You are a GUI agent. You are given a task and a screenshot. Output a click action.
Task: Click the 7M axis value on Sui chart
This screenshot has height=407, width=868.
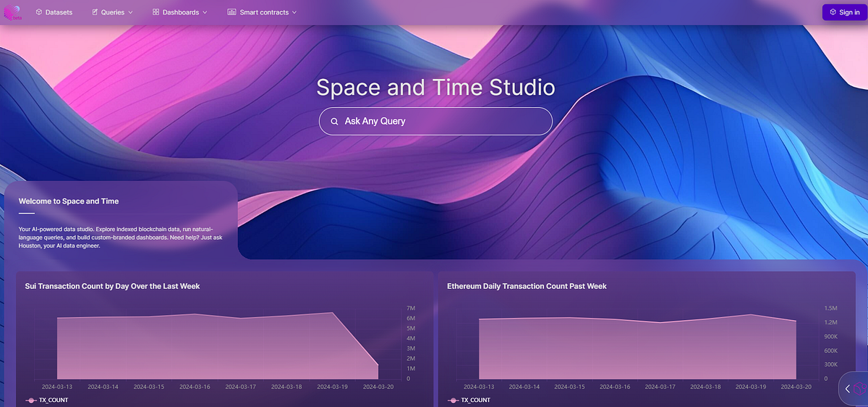pos(410,309)
